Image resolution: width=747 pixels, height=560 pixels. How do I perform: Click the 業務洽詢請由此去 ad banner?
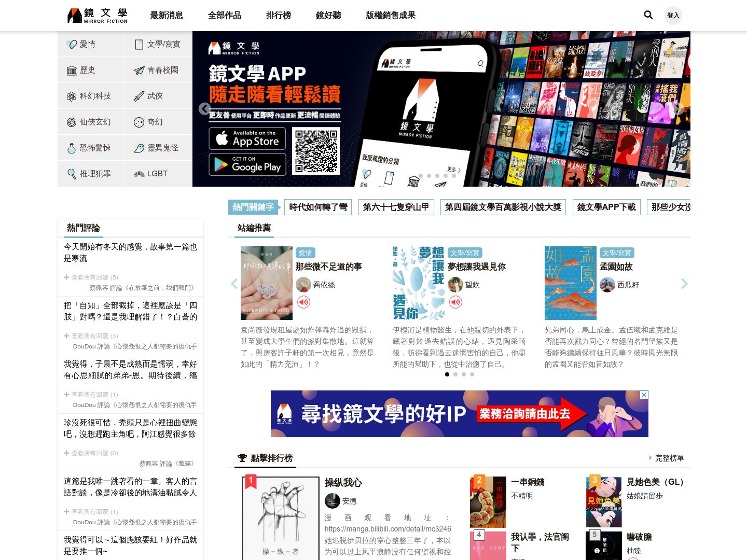[460, 414]
